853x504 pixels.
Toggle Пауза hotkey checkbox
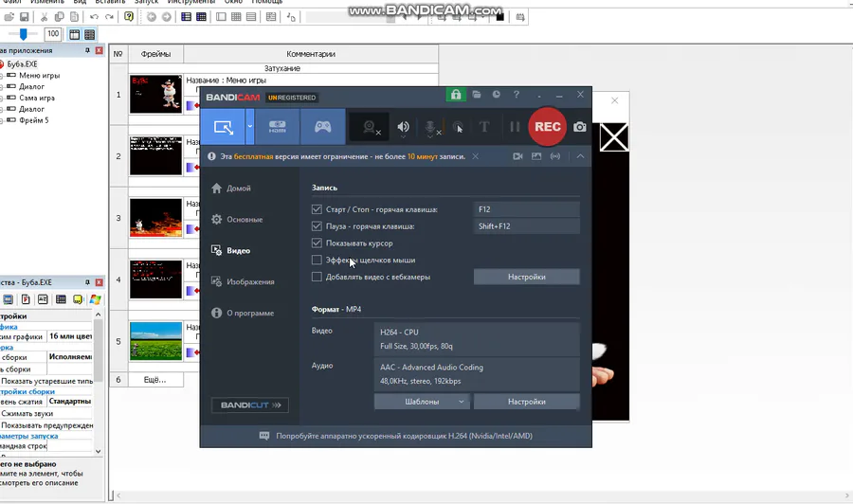(317, 226)
